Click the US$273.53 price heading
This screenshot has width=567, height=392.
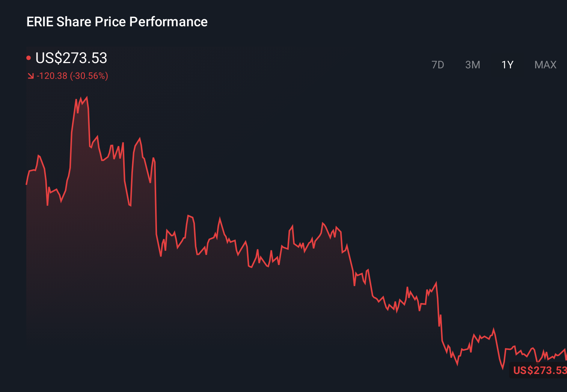coord(71,58)
